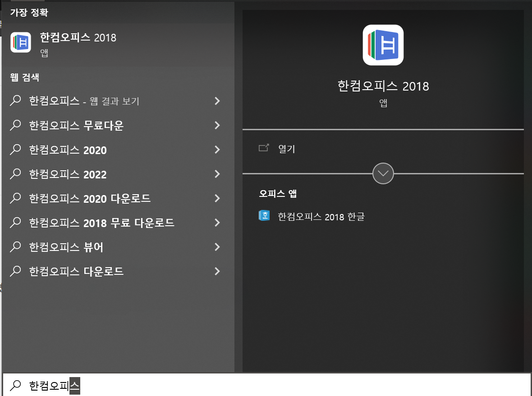Image resolution: width=532 pixels, height=396 pixels.
Task: Expand arrow for 한컴오피스 무료다운
Action: coord(217,125)
